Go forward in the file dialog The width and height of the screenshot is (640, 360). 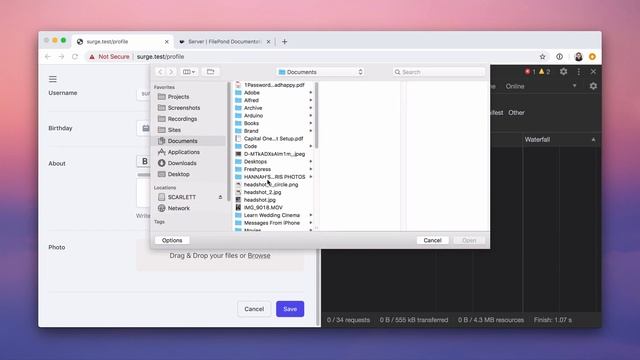point(171,72)
